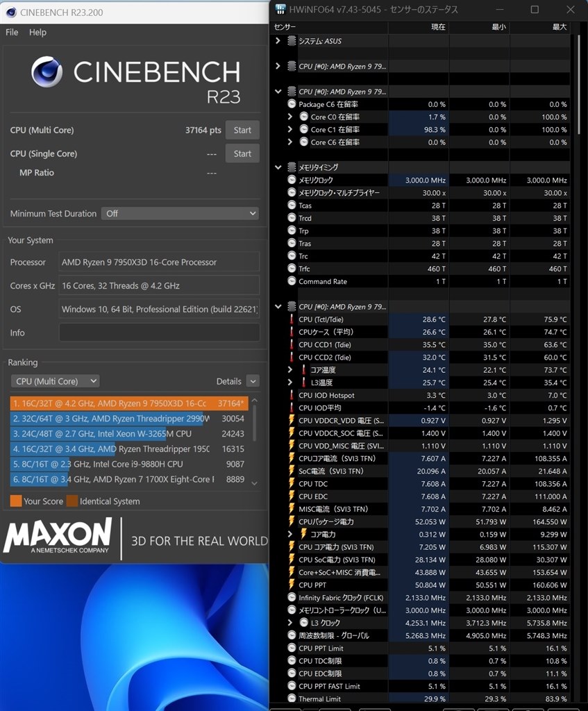Viewport: 588px width, 711px height.
Task: Click the clock icon beside Tcas
Action: 292,206
